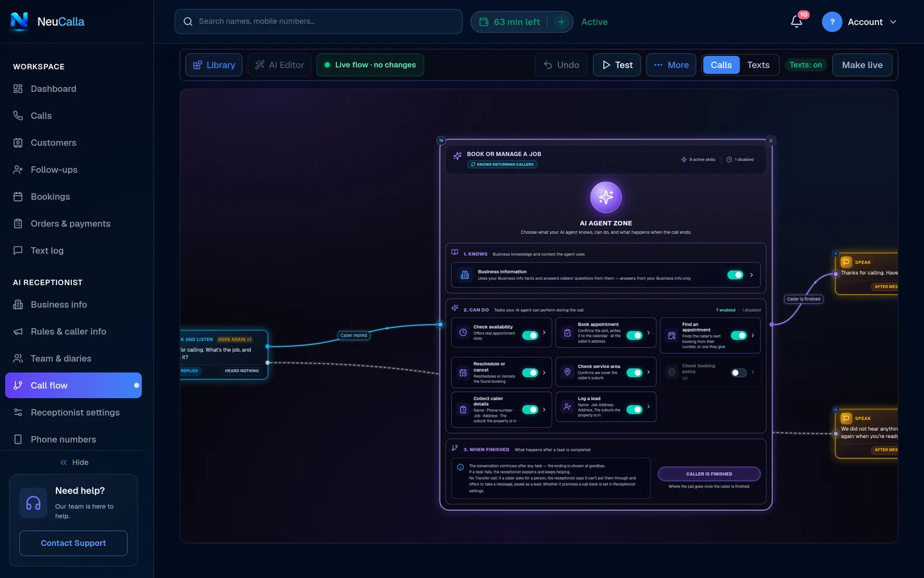The width and height of the screenshot is (924, 578).
Task: Click the Make live button
Action: tap(862, 65)
